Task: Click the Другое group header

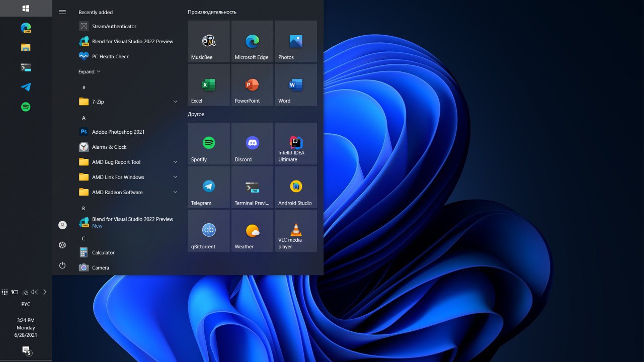Action: pos(196,114)
